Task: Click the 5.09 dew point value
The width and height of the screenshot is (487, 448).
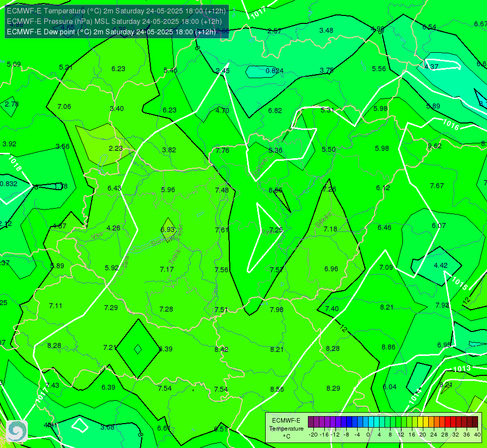Action: [14, 64]
